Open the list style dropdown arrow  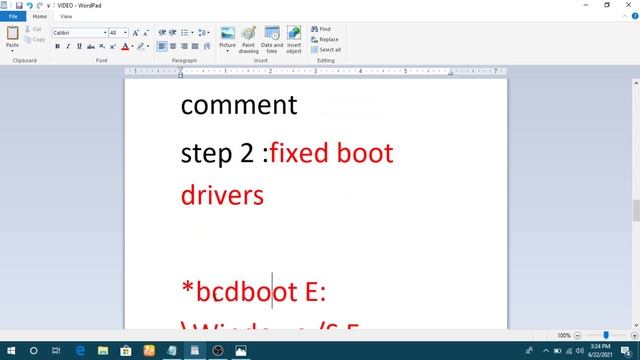192,33
